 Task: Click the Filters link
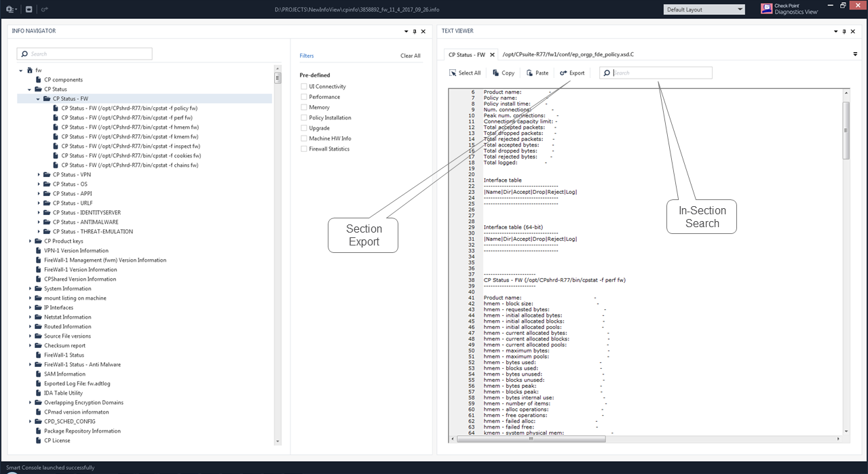tap(307, 56)
